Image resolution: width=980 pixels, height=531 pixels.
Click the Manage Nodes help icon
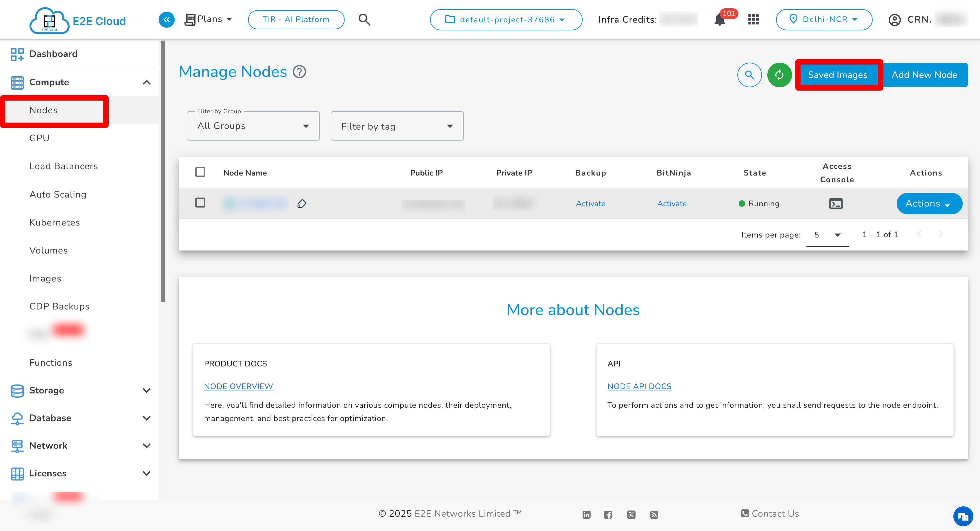pyautogui.click(x=299, y=72)
